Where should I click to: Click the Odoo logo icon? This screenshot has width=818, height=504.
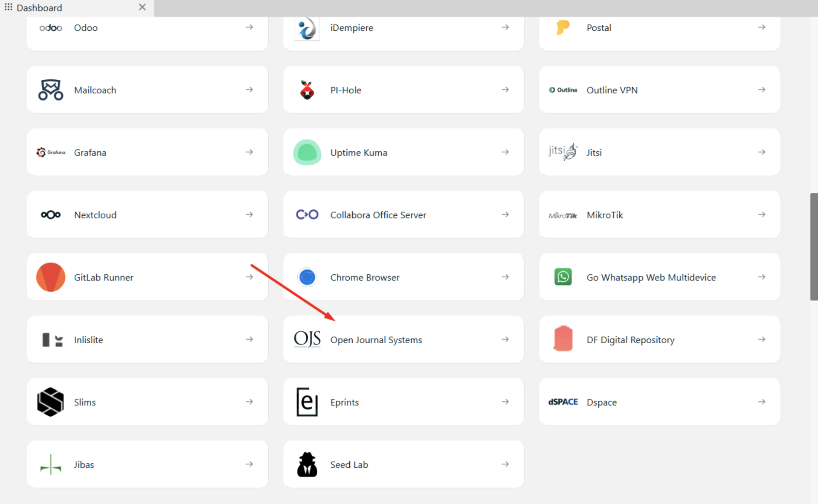[51, 28]
